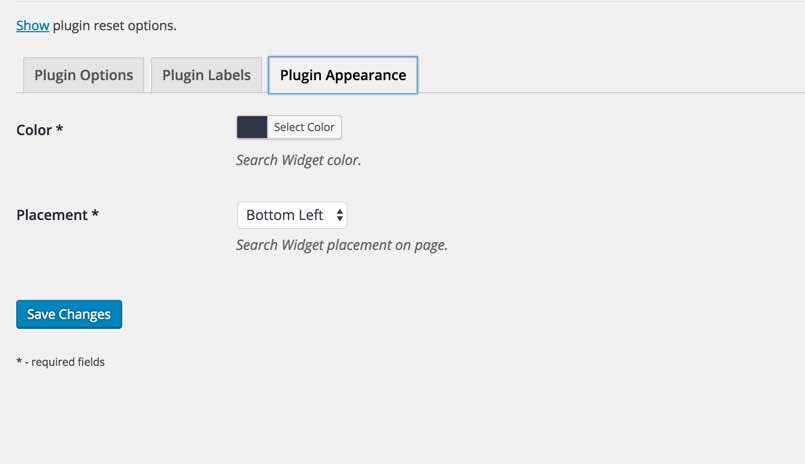Save the settings with Save Changes
The height and width of the screenshot is (464, 805).
pyautogui.click(x=69, y=314)
